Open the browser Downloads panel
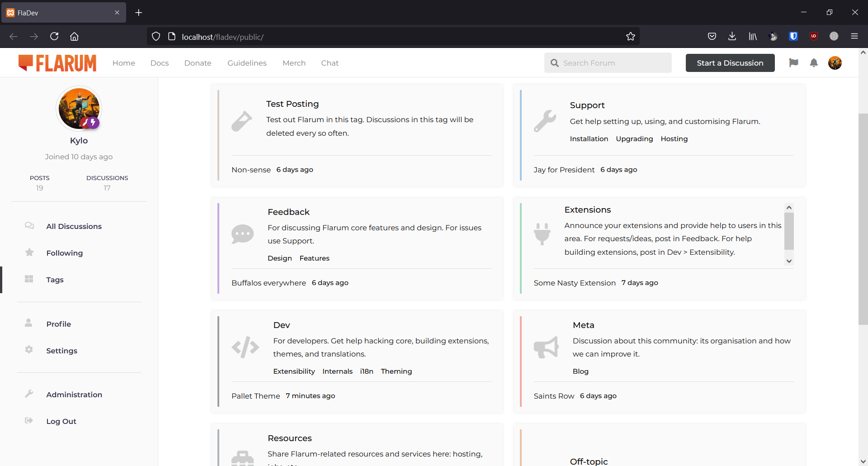The height and width of the screenshot is (466, 868). click(732, 36)
